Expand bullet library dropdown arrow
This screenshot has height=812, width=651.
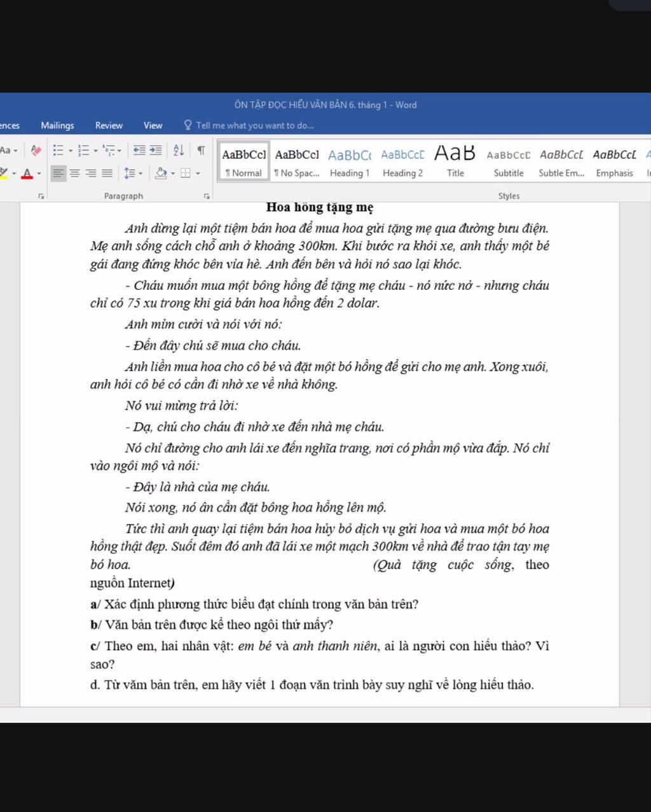(x=70, y=151)
